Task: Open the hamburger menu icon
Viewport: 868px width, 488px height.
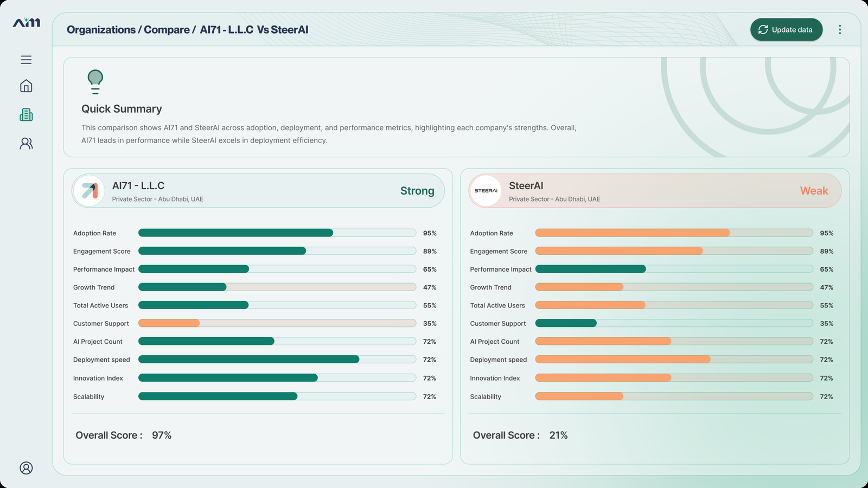Action: point(26,60)
